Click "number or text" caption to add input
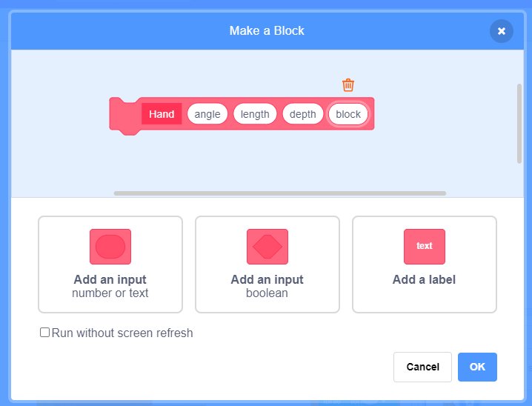Screen dimensions: 532x406 (x=110, y=293)
